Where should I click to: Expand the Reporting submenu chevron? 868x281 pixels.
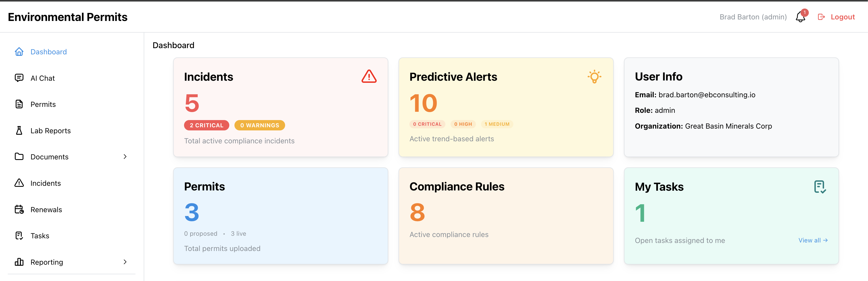tap(125, 262)
